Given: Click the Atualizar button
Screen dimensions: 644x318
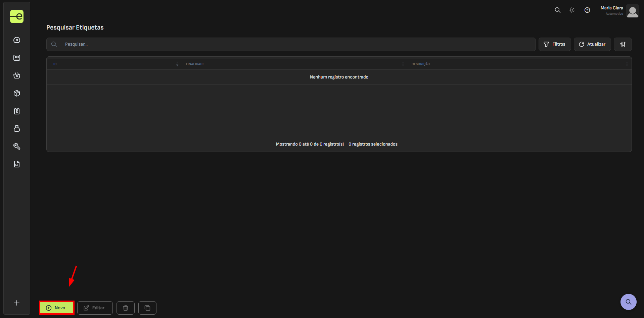Looking at the screenshot, I should 592,44.
